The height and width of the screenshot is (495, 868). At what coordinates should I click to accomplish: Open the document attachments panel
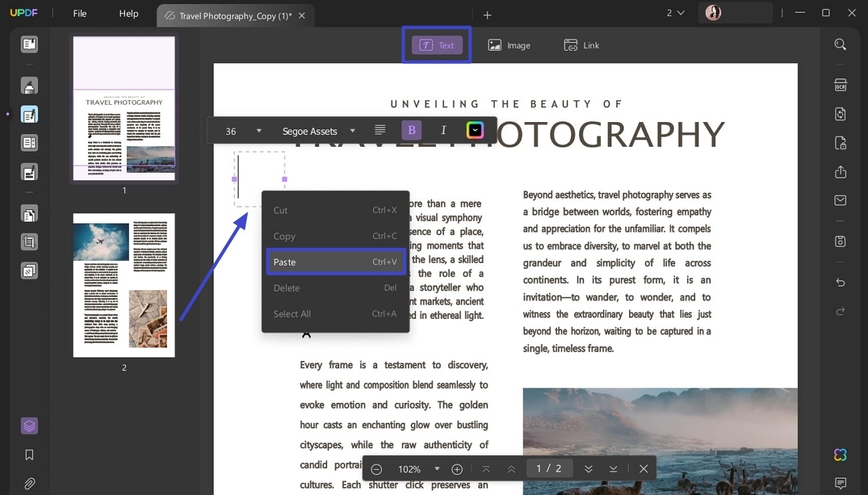(28, 483)
